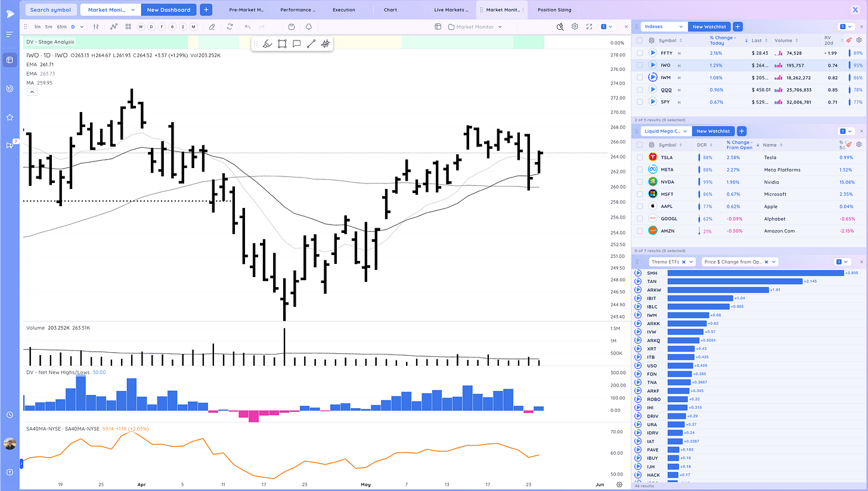The height and width of the screenshot is (491, 868).
Task: Open the chart link group dropdown
Action: pos(607,27)
